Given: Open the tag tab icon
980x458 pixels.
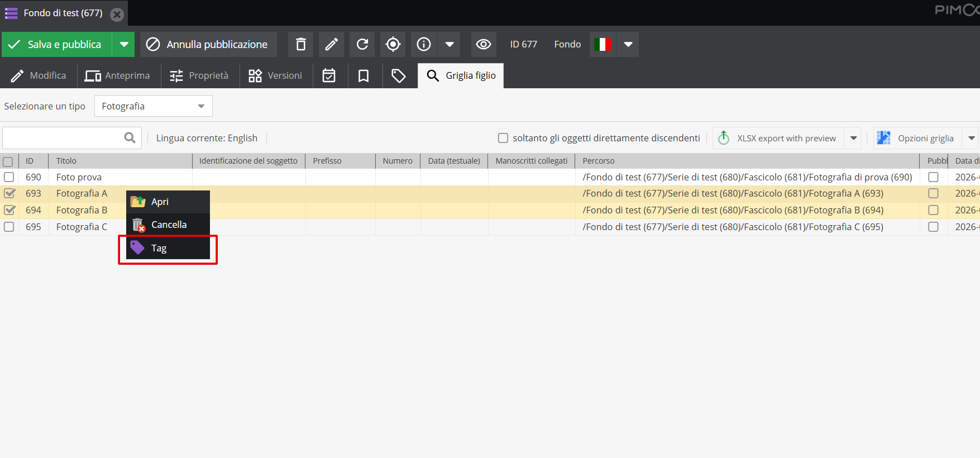Looking at the screenshot, I should (398, 75).
